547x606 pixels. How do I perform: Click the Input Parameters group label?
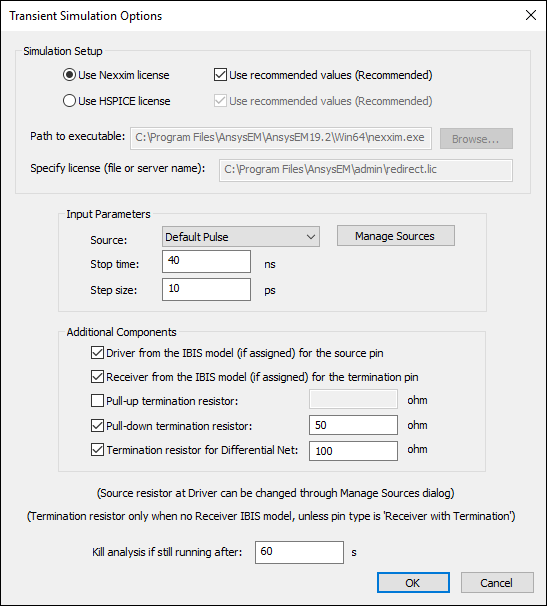[108, 214]
